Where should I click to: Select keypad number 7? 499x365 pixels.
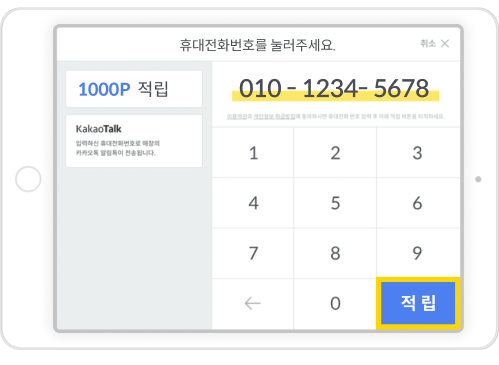tap(253, 253)
